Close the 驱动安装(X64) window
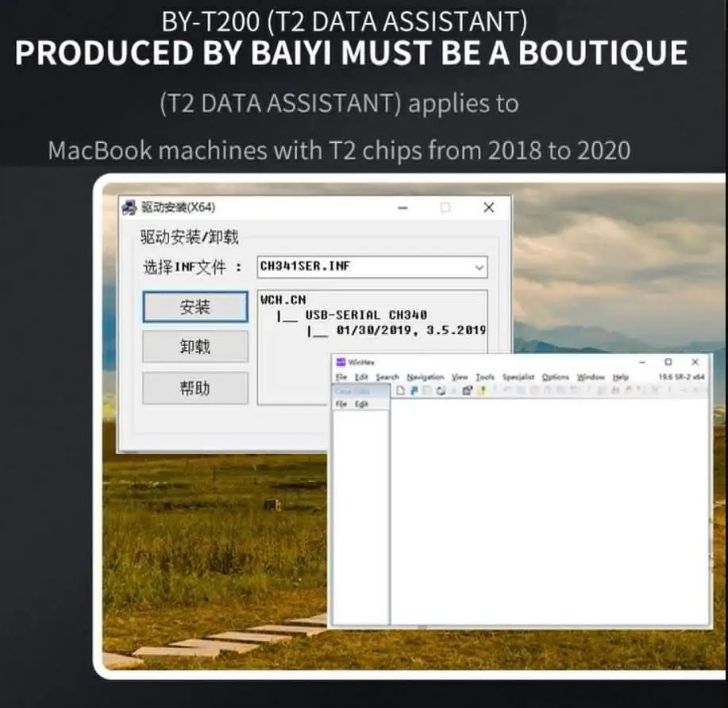 (x=489, y=207)
